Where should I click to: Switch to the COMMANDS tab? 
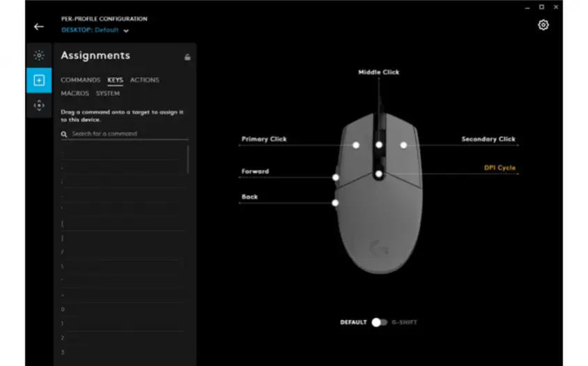(80, 80)
